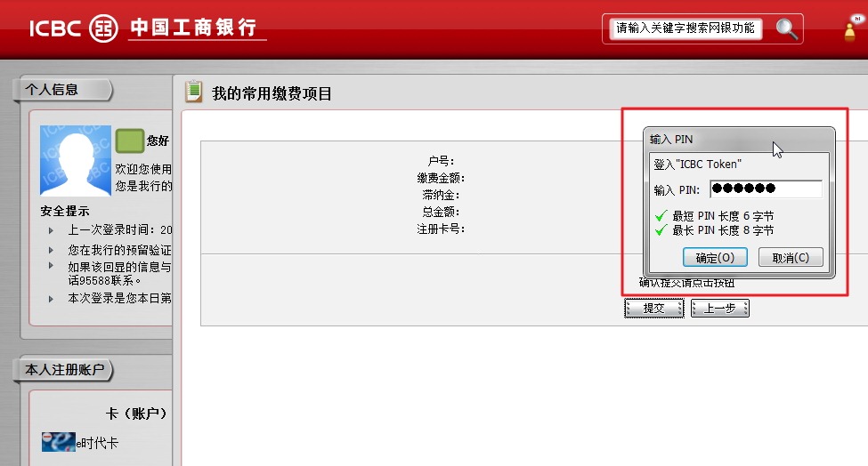Click the e时代卡 card icon
The height and width of the screenshot is (466, 868).
[58, 442]
